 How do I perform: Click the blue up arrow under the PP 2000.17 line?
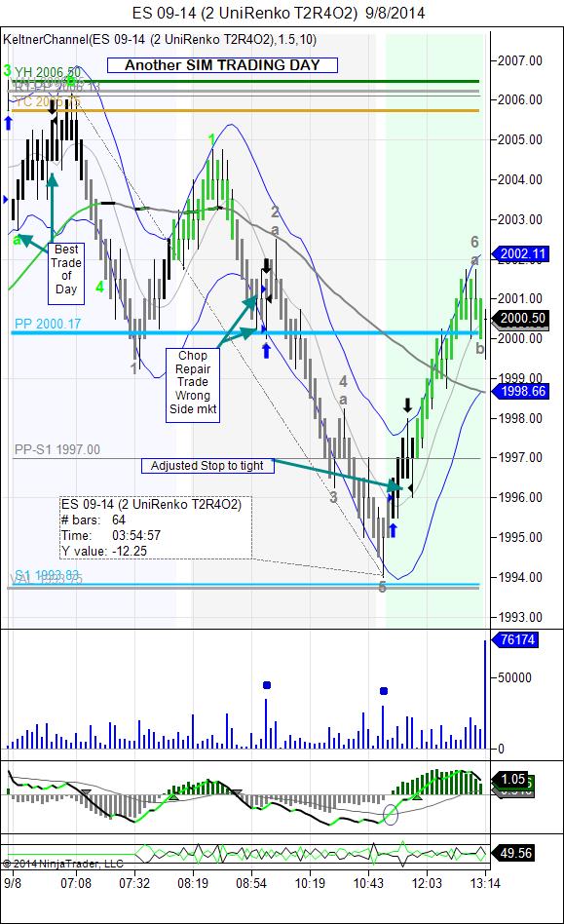[266, 351]
